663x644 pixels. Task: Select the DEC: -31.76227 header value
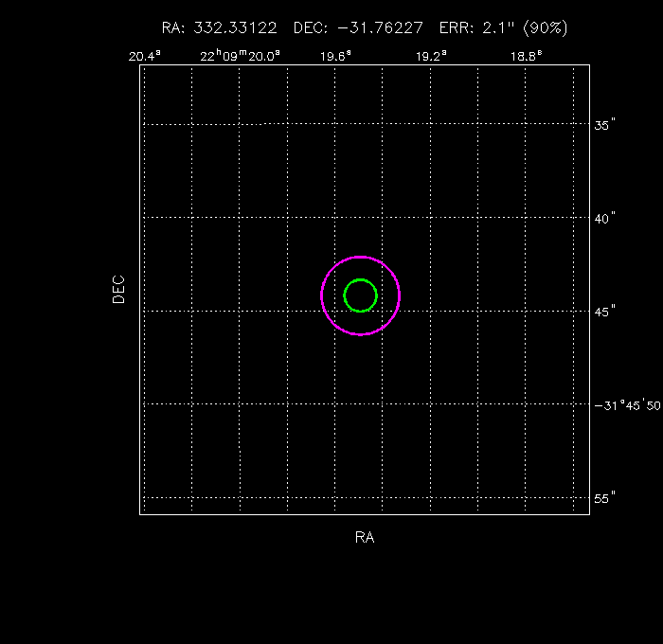[x=358, y=28]
